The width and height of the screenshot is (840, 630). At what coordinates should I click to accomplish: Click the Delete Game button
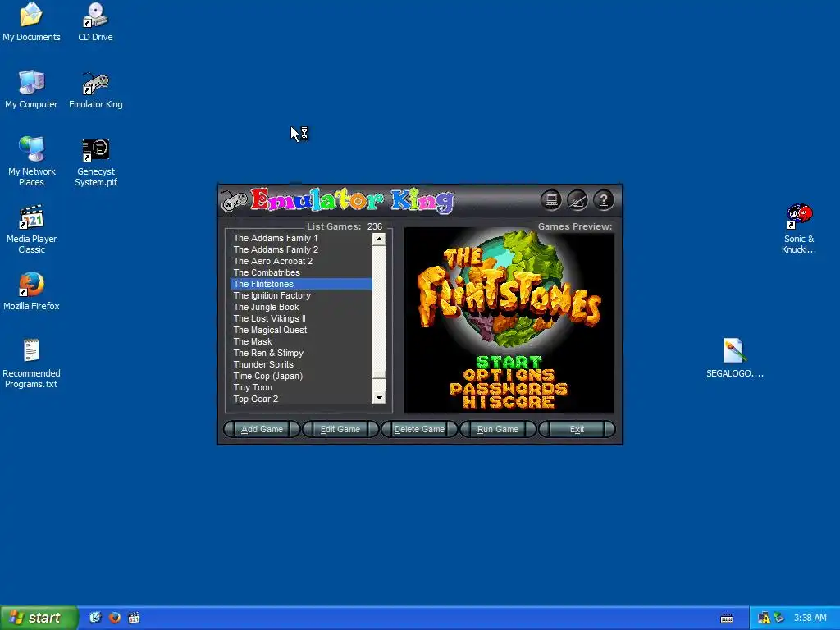419,429
